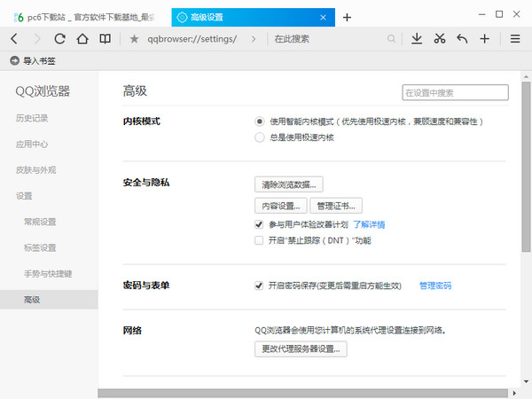Viewport: 532px width, 399px height.
Task: Go to the home page icon
Action: click(x=82, y=38)
